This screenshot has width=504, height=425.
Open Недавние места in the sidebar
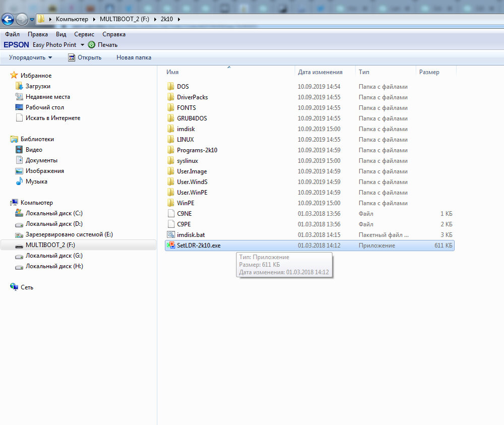47,97
